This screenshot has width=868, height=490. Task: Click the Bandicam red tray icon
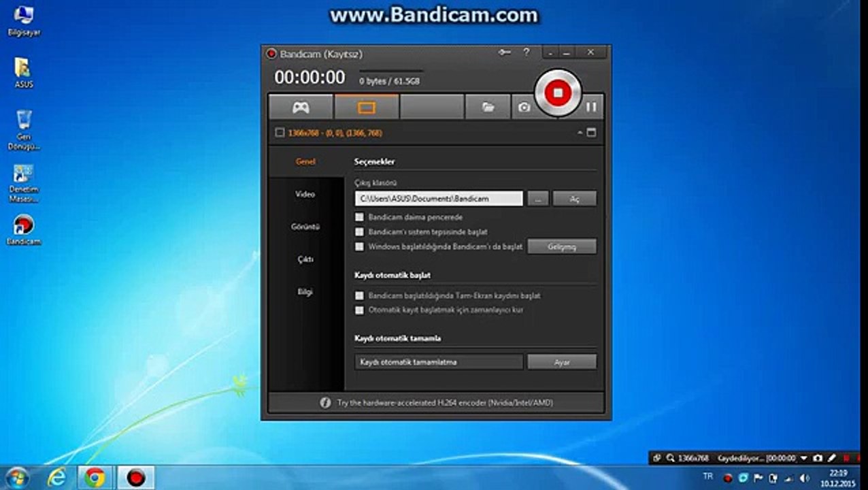pyautogui.click(x=728, y=478)
